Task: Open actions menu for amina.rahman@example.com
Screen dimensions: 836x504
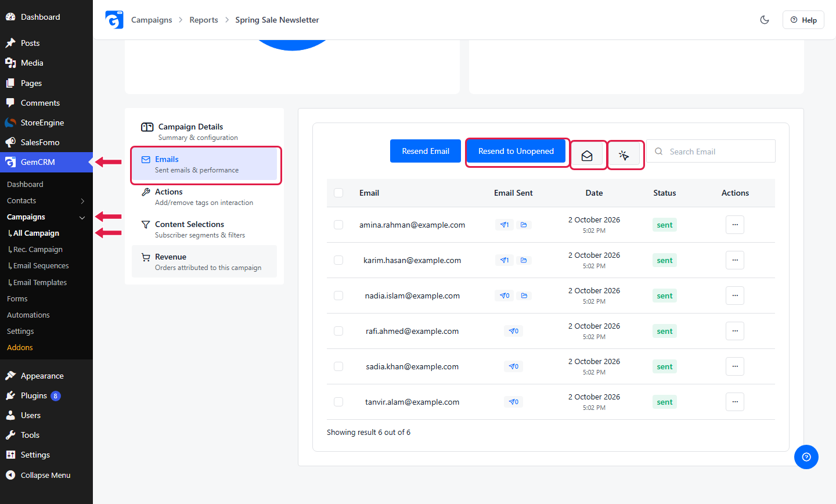Action: click(735, 225)
